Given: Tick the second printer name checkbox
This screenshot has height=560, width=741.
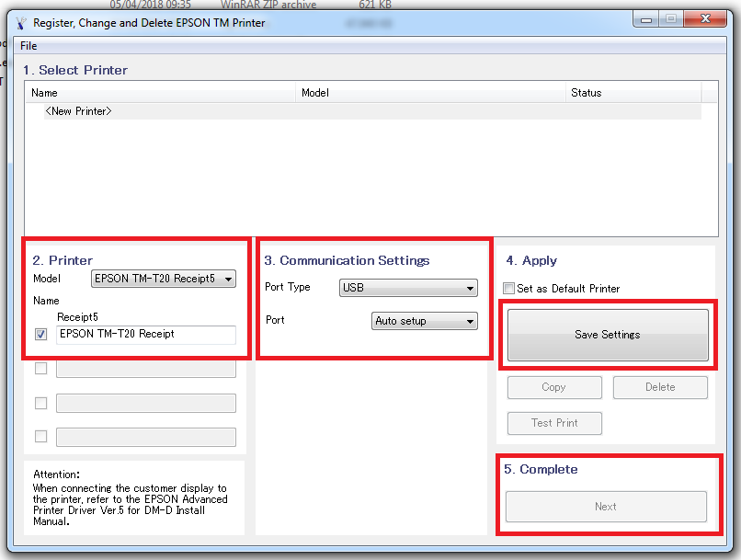Looking at the screenshot, I should pos(40,369).
